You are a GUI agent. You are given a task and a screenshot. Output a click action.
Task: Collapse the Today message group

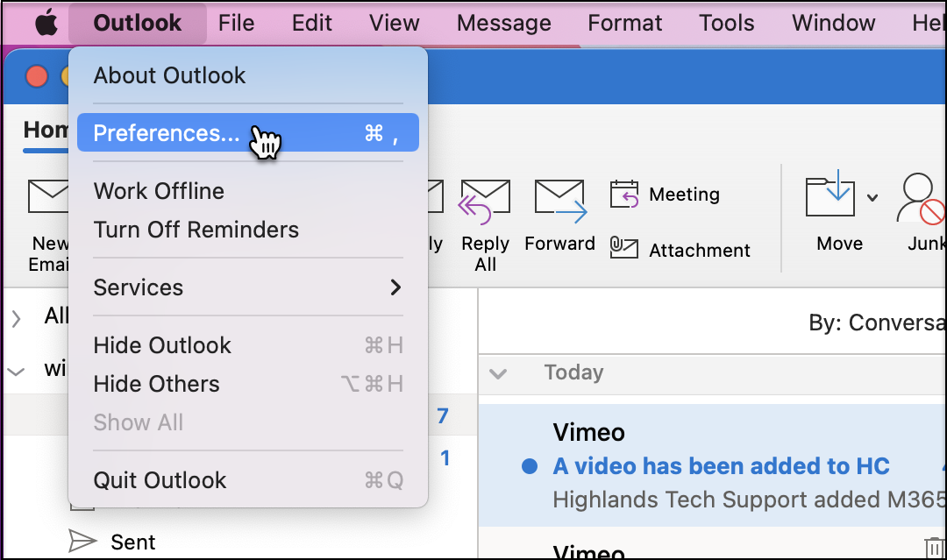(x=498, y=373)
